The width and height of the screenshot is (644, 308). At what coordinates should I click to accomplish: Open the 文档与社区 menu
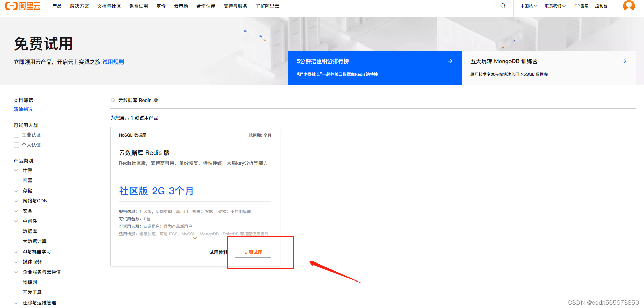click(x=109, y=6)
